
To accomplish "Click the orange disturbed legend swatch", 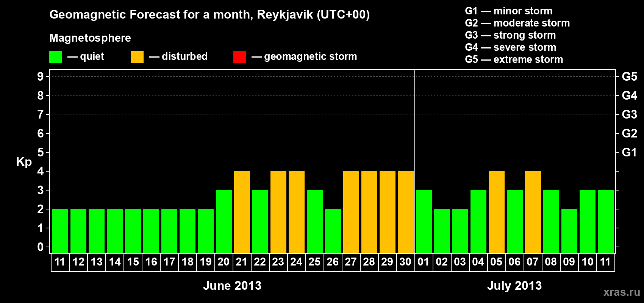I will click(137, 57).
